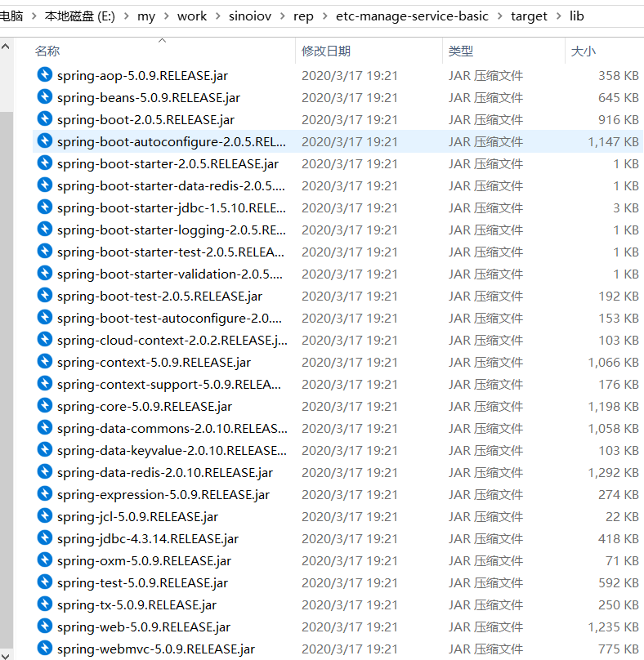Select the file spring-aop-5.0.9.RELEASE.jar
Screen dimensions: 644x660
[x=142, y=76]
